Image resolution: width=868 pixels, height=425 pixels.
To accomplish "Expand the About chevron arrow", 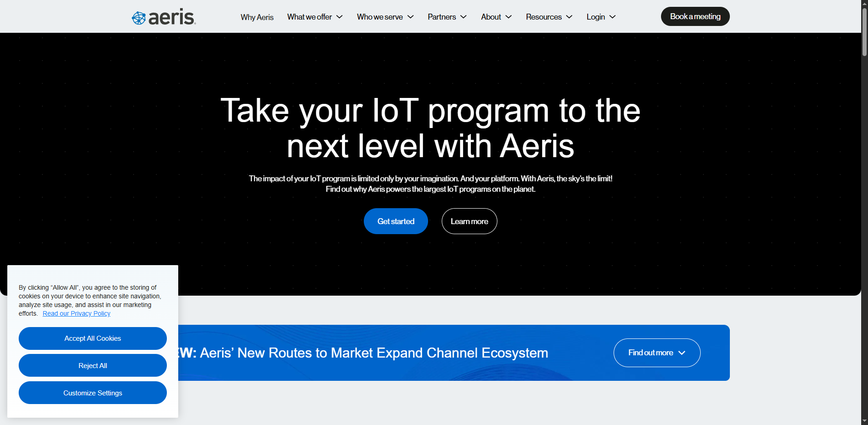I will [508, 17].
